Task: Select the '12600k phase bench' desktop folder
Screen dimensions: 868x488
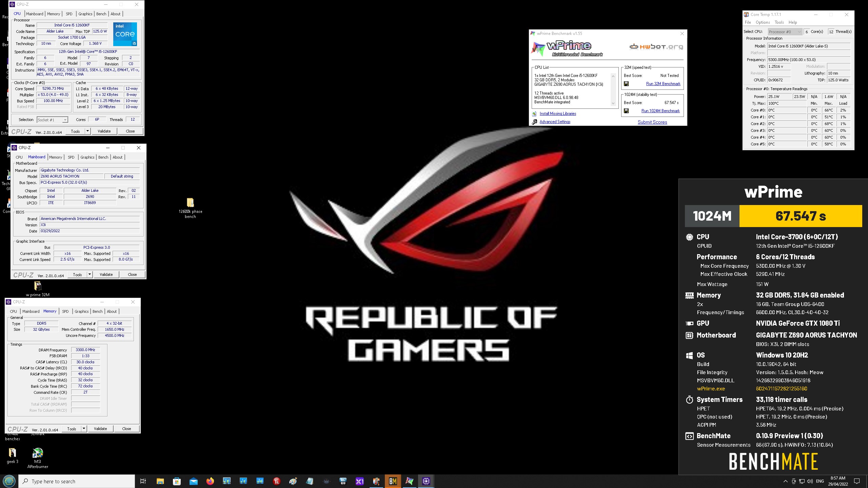Action: tap(190, 208)
